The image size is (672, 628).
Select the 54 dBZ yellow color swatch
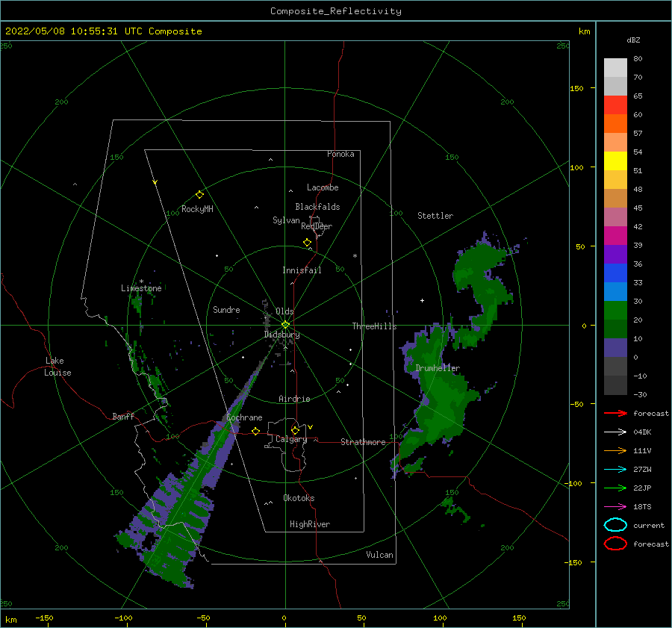tap(615, 161)
